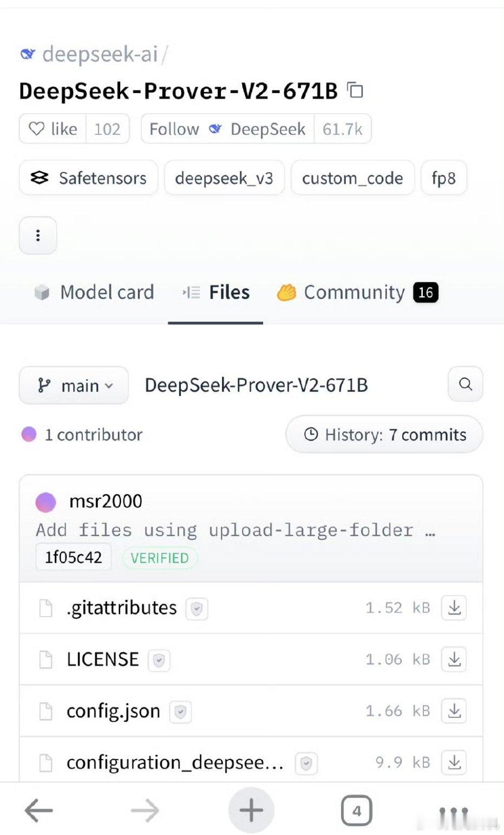
Task: Switch to the Files tab
Action: pos(216,292)
